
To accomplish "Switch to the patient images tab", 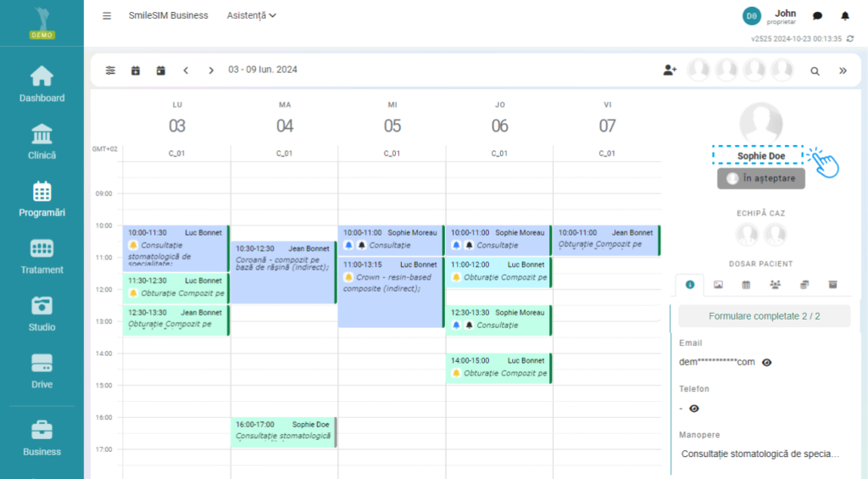I will [x=718, y=284].
